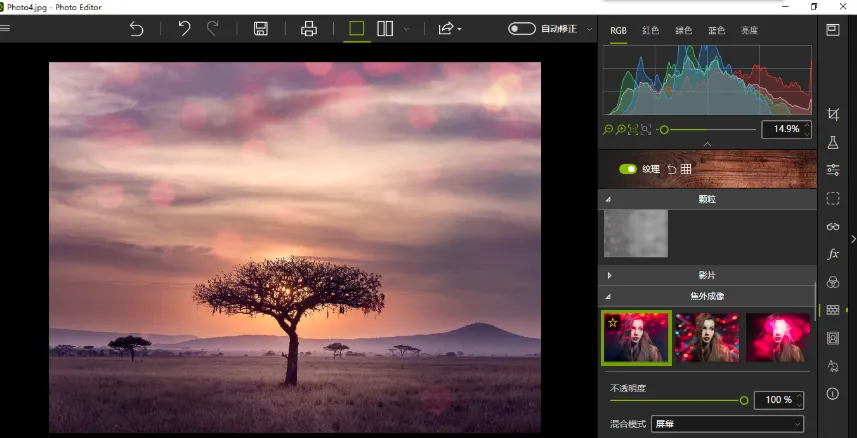Select the 绿色 histogram tab
This screenshot has width=857, height=438.
(x=683, y=31)
